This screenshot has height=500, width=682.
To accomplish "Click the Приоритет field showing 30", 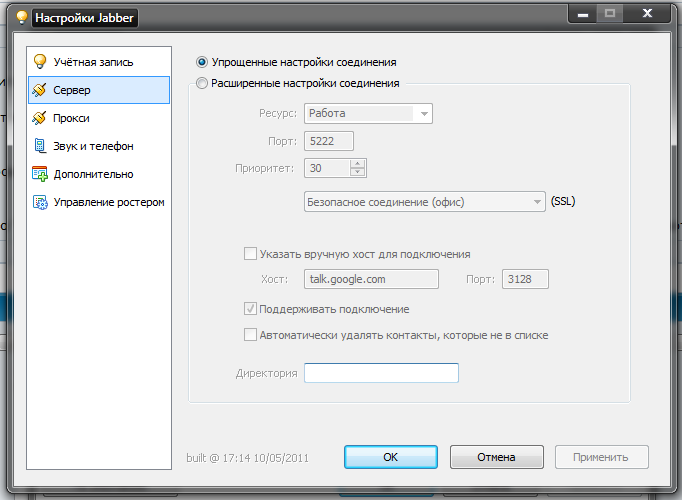I will point(327,168).
